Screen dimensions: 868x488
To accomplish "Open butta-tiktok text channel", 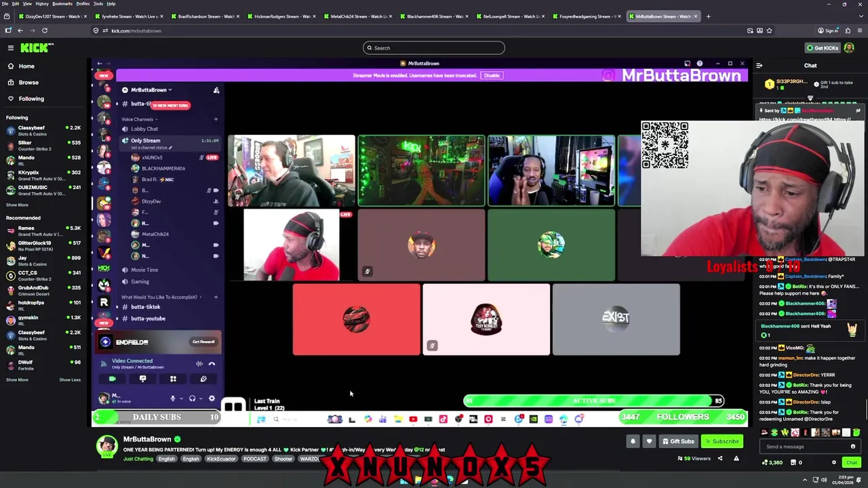I will pos(146,307).
